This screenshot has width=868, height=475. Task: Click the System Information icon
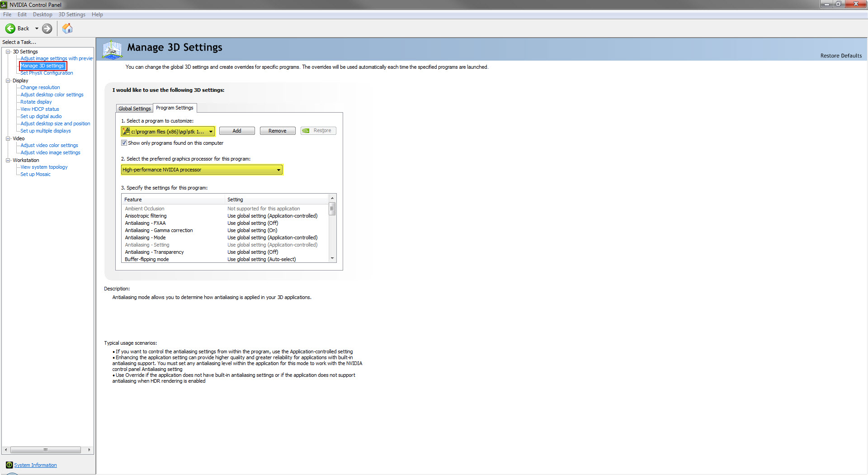coord(9,465)
